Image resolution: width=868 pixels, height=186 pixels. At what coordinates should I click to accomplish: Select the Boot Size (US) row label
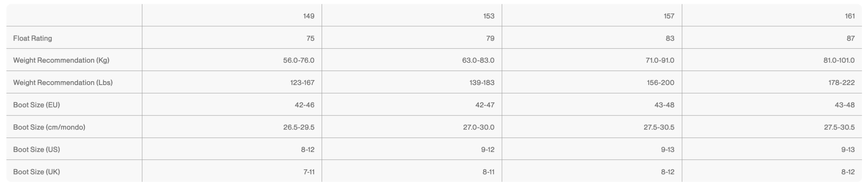click(36, 150)
